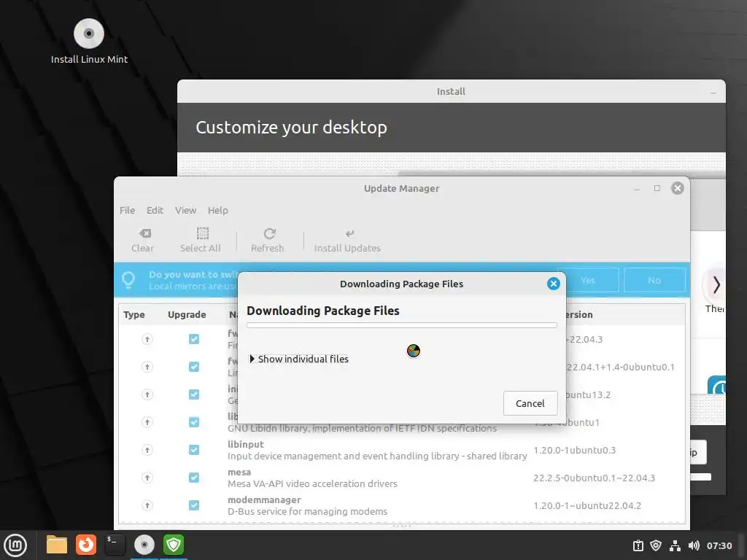
Task: Switch to the installer disc icon in the taskbar
Action: pos(144,545)
